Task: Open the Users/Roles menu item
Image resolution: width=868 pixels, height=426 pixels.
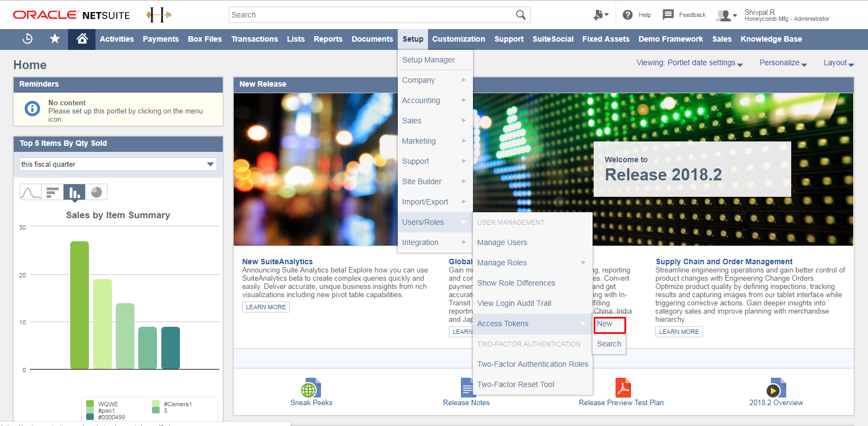Action: [435, 222]
